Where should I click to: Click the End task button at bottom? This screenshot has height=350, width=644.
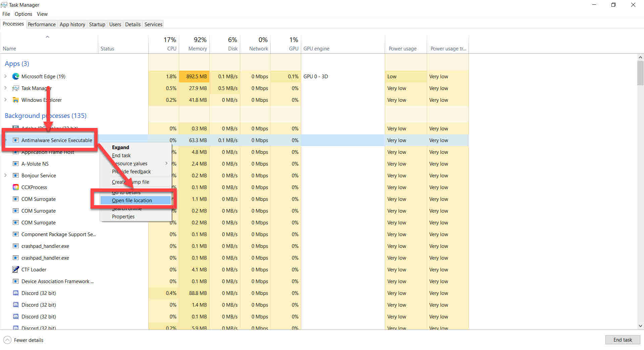point(623,340)
